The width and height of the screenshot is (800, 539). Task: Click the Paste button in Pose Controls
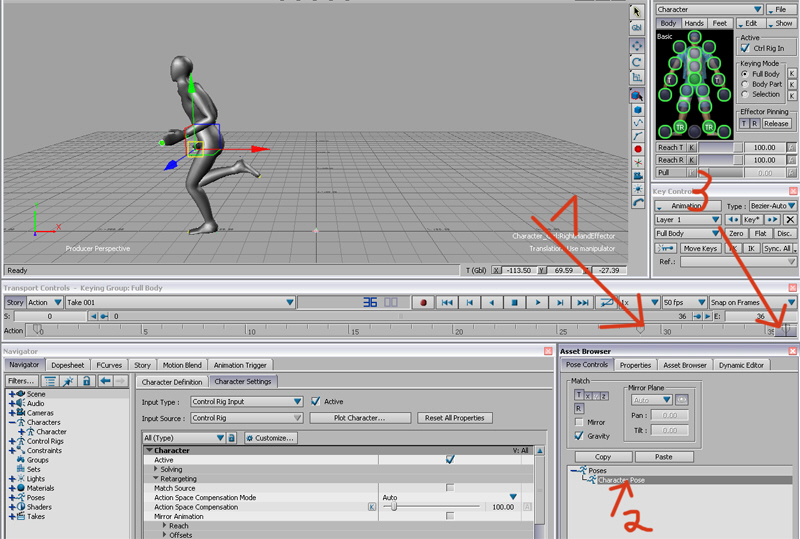coord(664,456)
